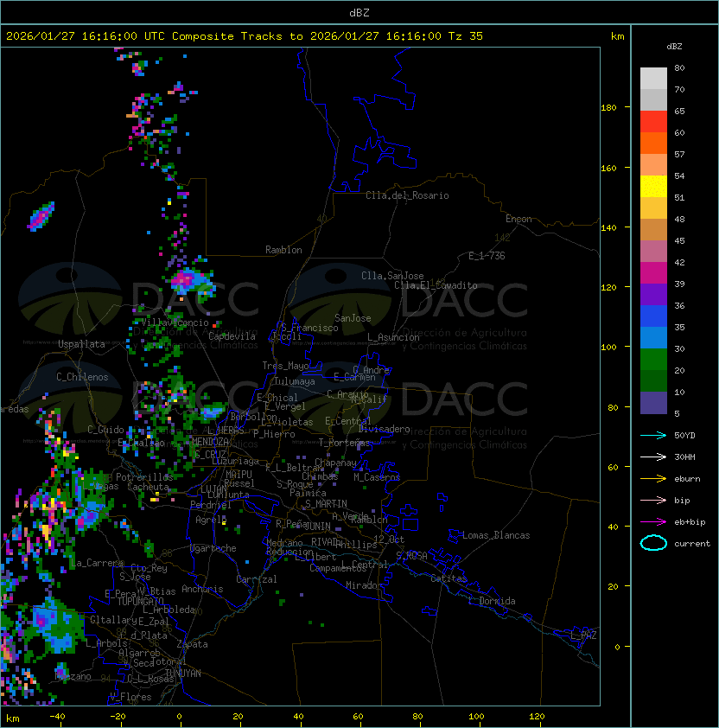Click the '120' km tick on bottom axis
This screenshot has width=719, height=728.
tap(537, 717)
